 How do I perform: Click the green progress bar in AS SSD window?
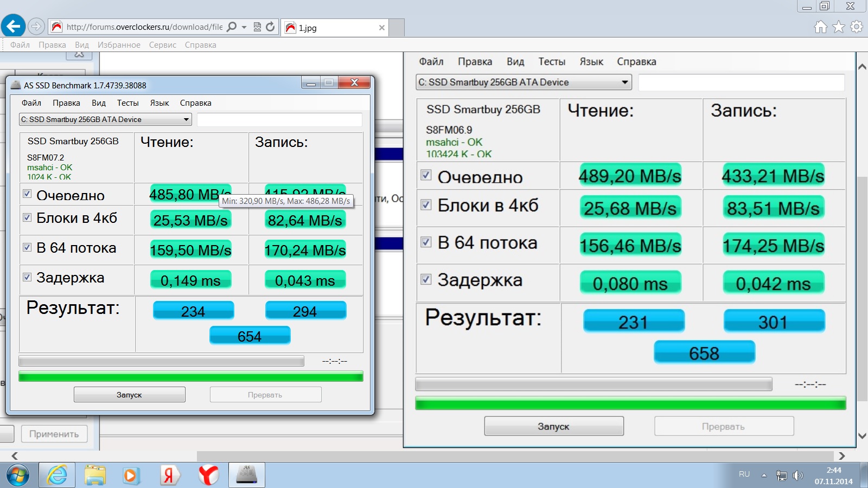(191, 376)
